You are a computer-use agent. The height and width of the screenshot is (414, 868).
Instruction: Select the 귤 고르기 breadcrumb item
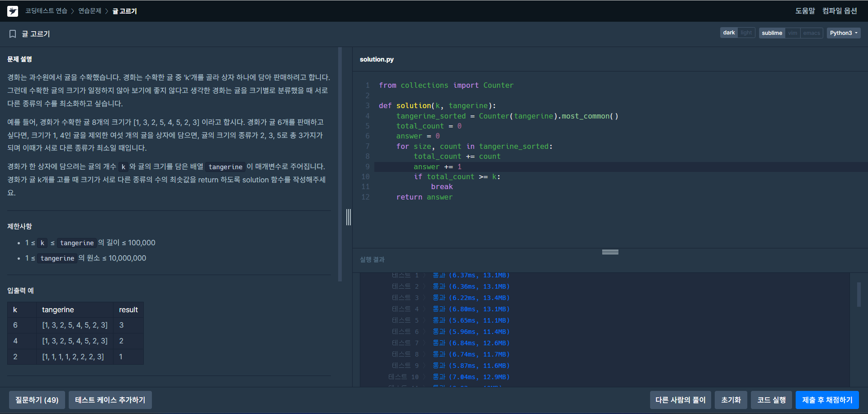tap(124, 11)
